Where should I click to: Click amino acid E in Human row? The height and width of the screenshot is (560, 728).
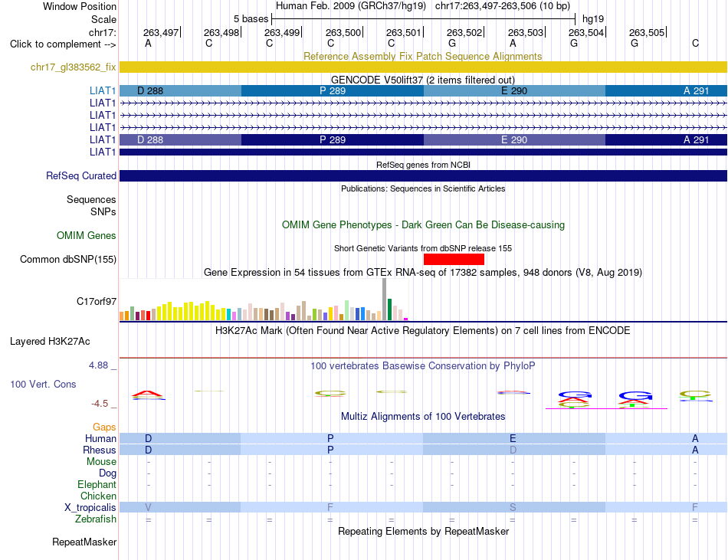513,438
